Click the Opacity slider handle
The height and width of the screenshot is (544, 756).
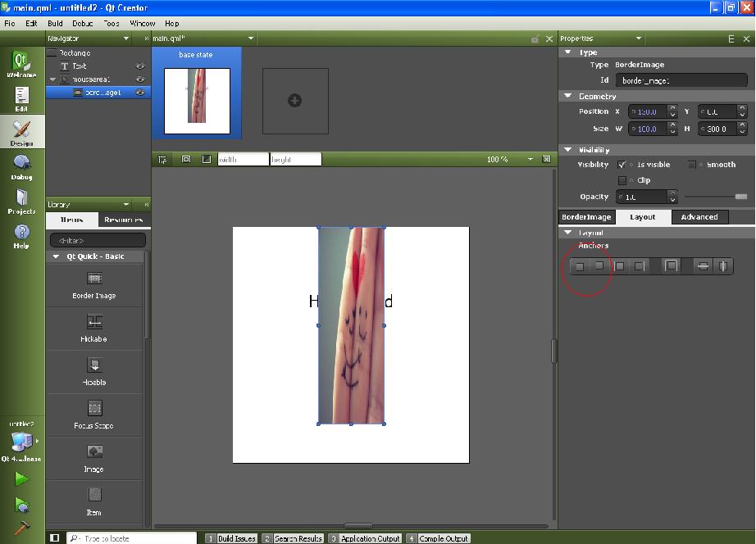[x=741, y=197]
